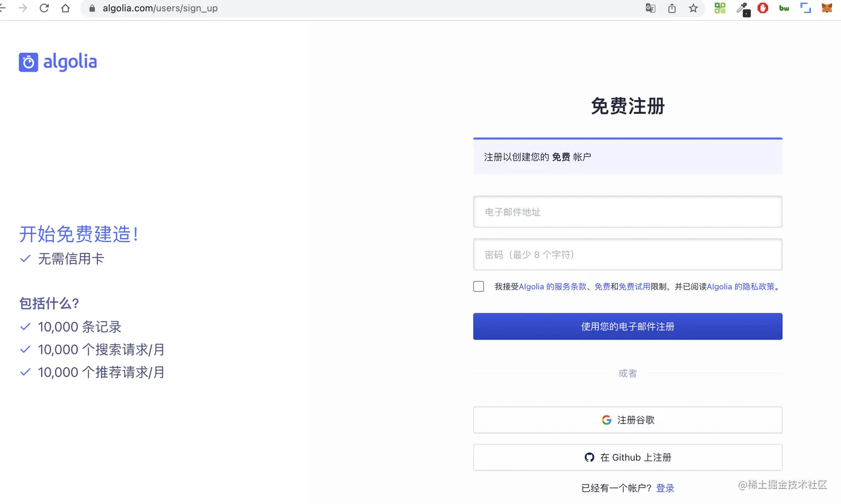This screenshot has height=504, width=841.
Task: Click the 电子邮件地址 email field
Action: pyautogui.click(x=627, y=212)
